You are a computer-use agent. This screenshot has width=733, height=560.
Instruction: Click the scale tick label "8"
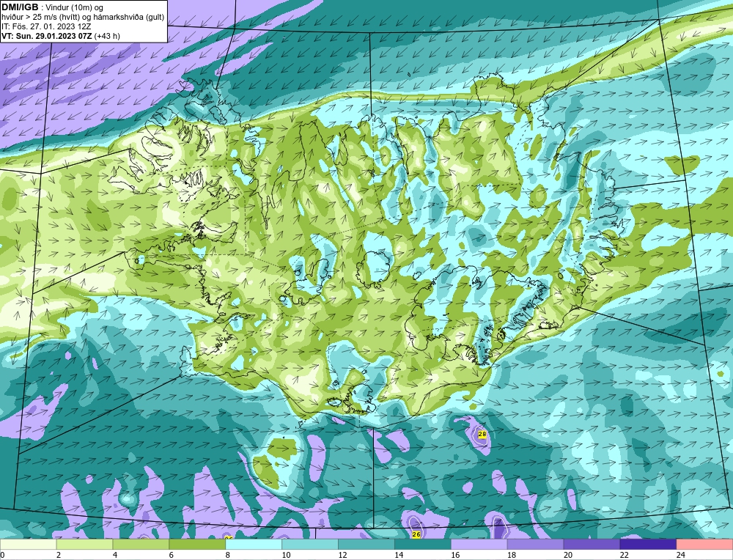coord(228,555)
